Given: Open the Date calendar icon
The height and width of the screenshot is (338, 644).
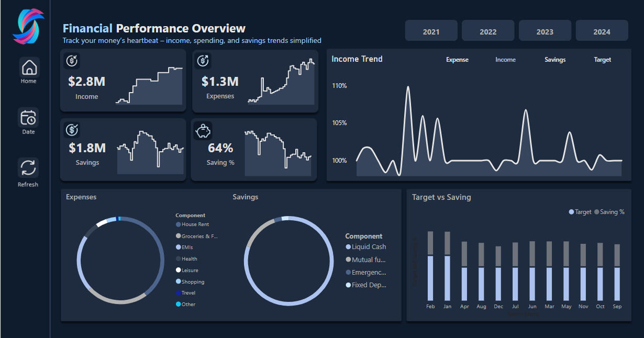Looking at the screenshot, I should pos(28,118).
